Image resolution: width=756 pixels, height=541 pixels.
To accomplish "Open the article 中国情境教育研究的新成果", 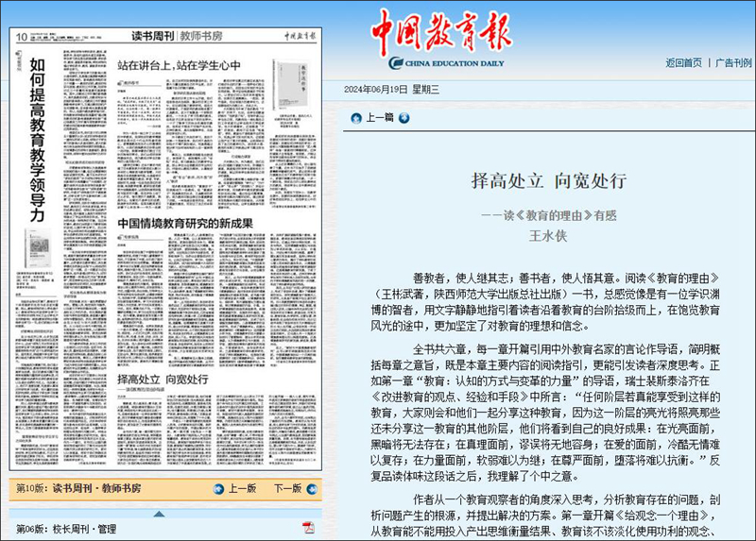I will click(185, 223).
